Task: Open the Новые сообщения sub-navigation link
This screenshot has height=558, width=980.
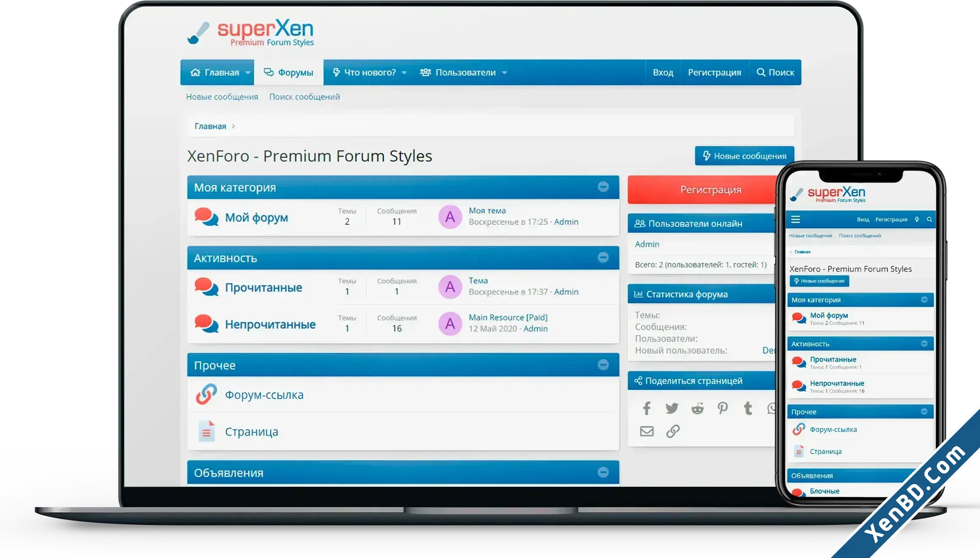Action: (x=222, y=97)
